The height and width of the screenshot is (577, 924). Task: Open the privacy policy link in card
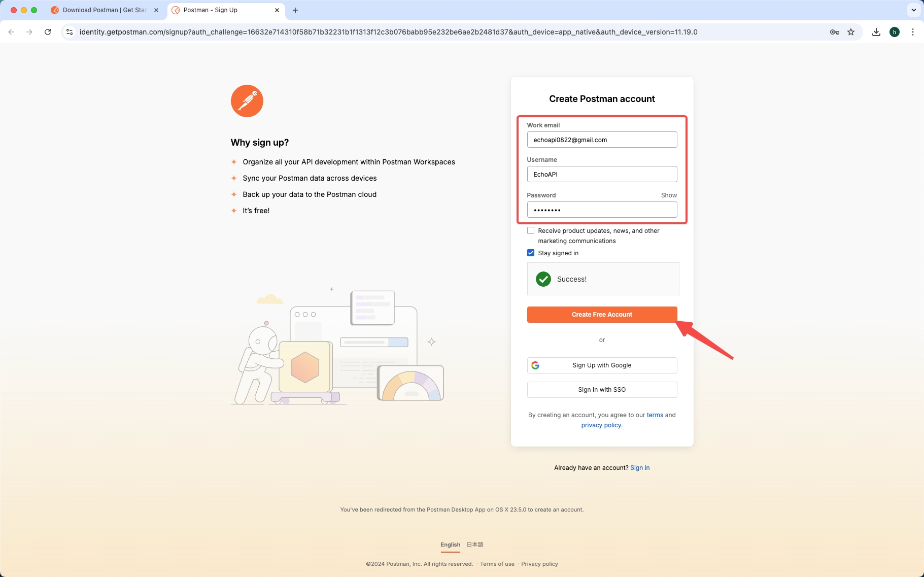tap(601, 425)
